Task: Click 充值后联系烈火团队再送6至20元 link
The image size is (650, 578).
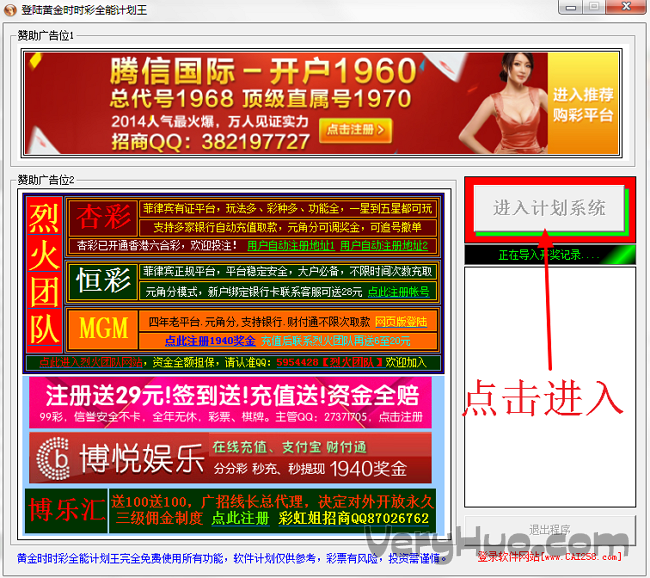Action: pyautogui.click(x=335, y=341)
